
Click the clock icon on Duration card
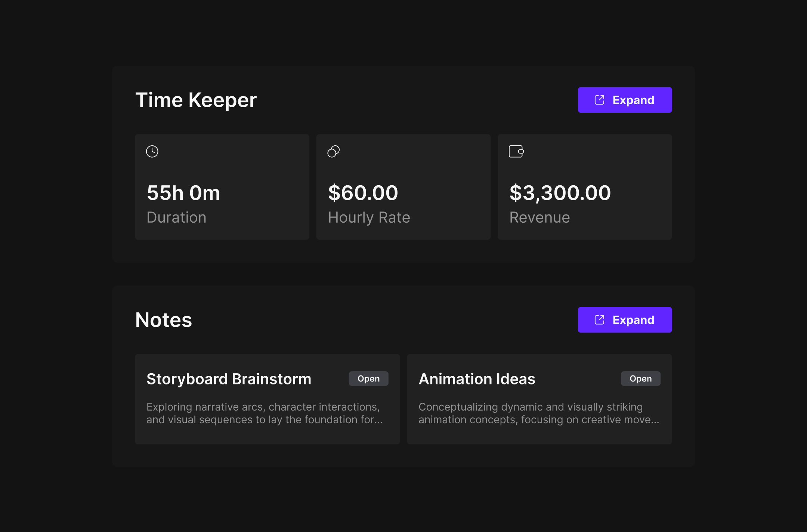pyautogui.click(x=152, y=151)
